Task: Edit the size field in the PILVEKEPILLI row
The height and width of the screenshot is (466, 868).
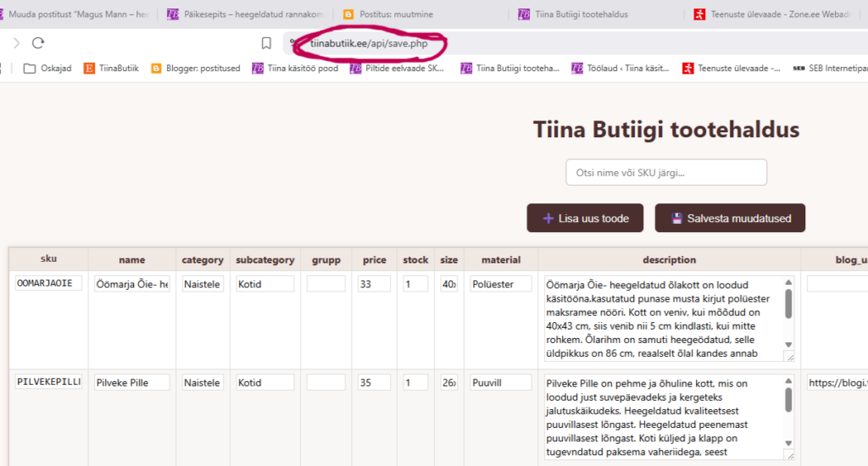Action: [x=449, y=382]
